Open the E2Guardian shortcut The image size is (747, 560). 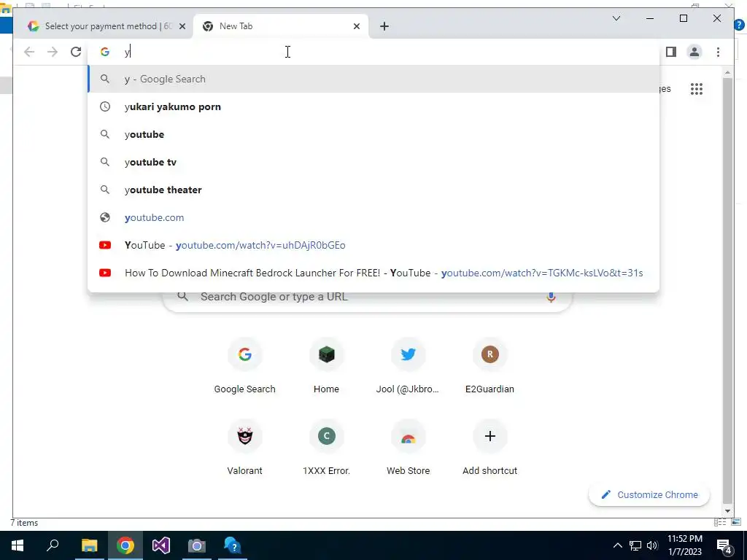489,366
